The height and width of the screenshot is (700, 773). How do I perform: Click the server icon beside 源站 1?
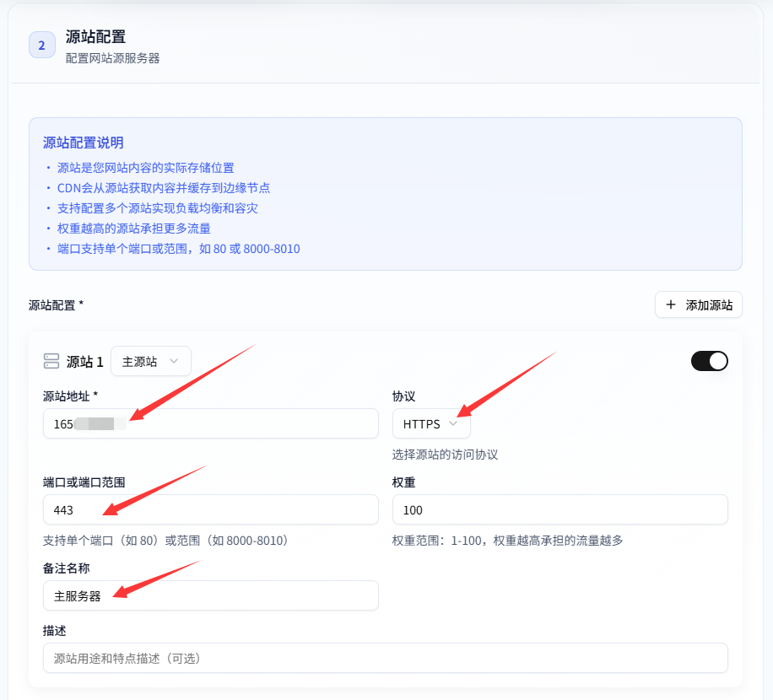tap(51, 362)
